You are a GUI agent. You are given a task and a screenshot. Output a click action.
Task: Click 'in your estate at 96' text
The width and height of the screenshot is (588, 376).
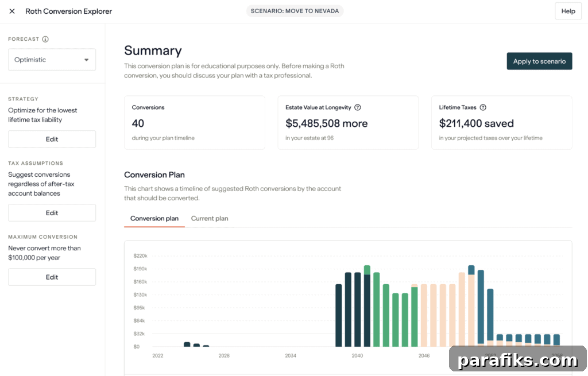pyautogui.click(x=310, y=138)
